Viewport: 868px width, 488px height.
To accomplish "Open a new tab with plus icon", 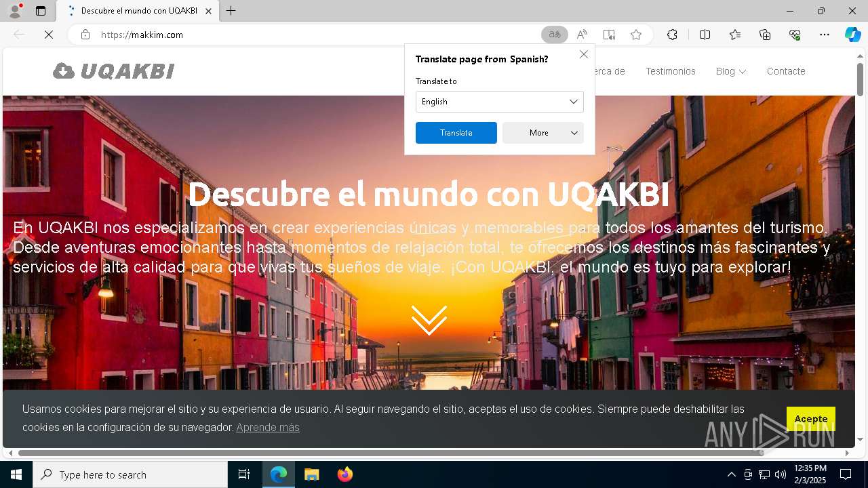I will tap(231, 11).
